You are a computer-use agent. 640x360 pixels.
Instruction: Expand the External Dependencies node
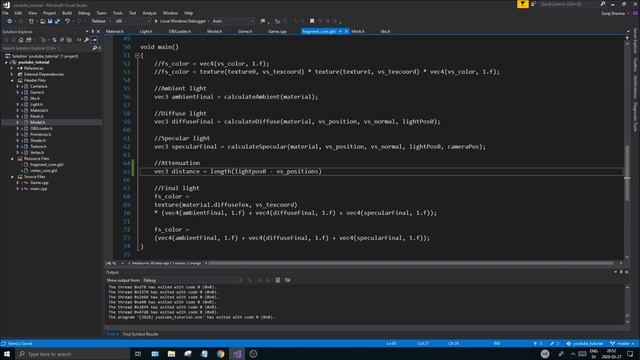coord(12,74)
